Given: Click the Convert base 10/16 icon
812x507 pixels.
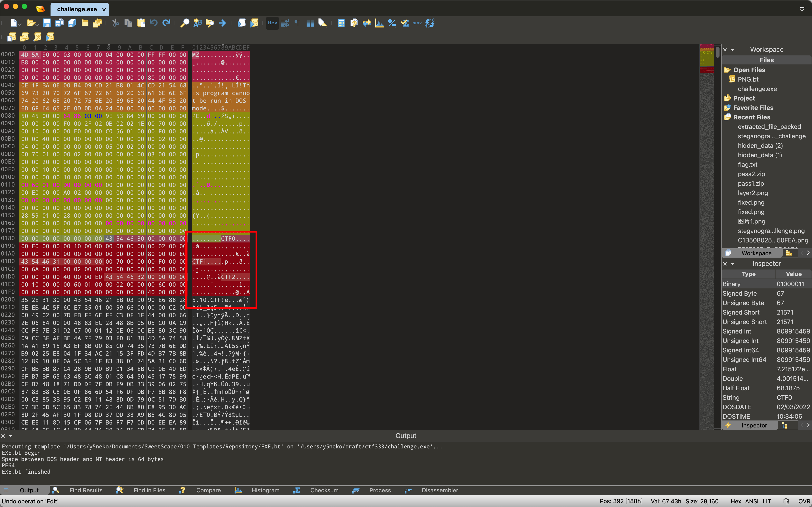Looking at the screenshot, I should 430,23.
